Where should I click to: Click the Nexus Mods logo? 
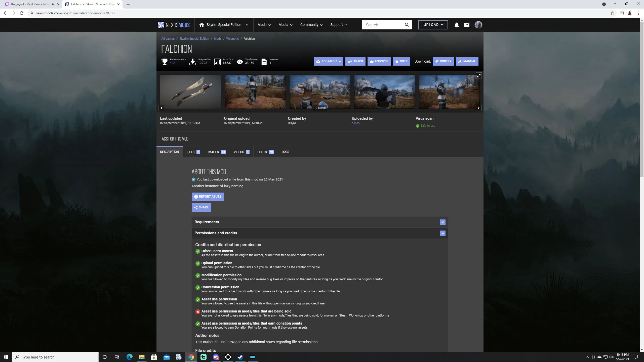[x=174, y=25]
